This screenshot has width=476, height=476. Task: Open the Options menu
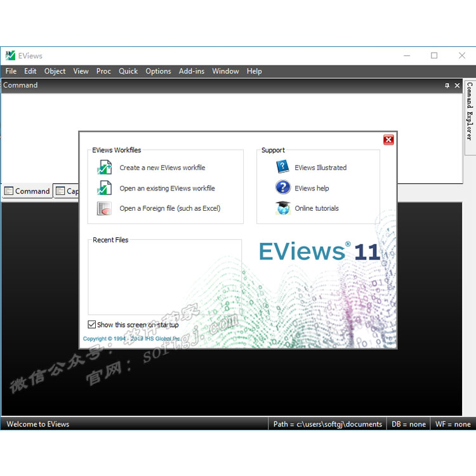tap(158, 71)
